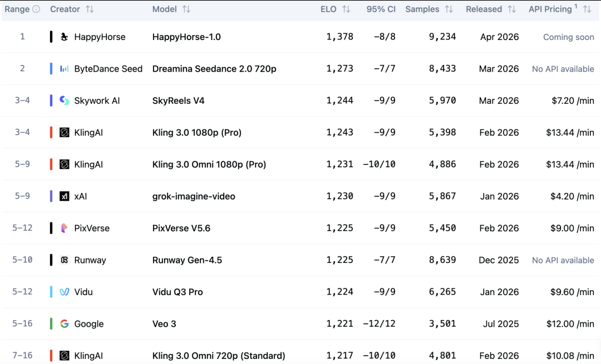The image size is (601, 364).
Task: Select the PixVerse logo icon
Action: (x=65, y=228)
